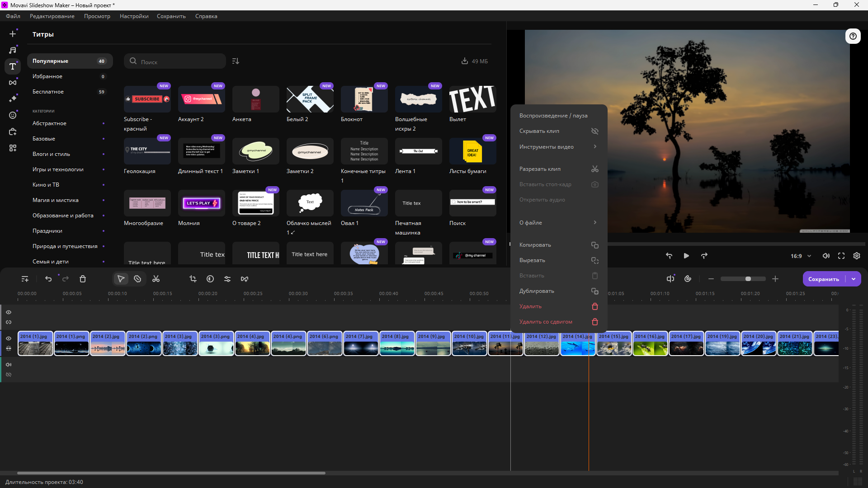Expand the Video Tools submenu

pos(559,146)
